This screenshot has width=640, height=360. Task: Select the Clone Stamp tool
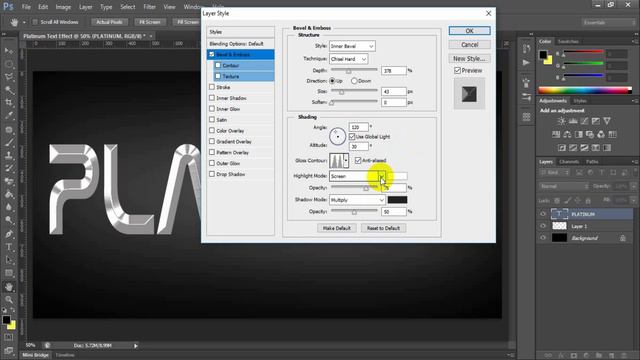coord(9,155)
